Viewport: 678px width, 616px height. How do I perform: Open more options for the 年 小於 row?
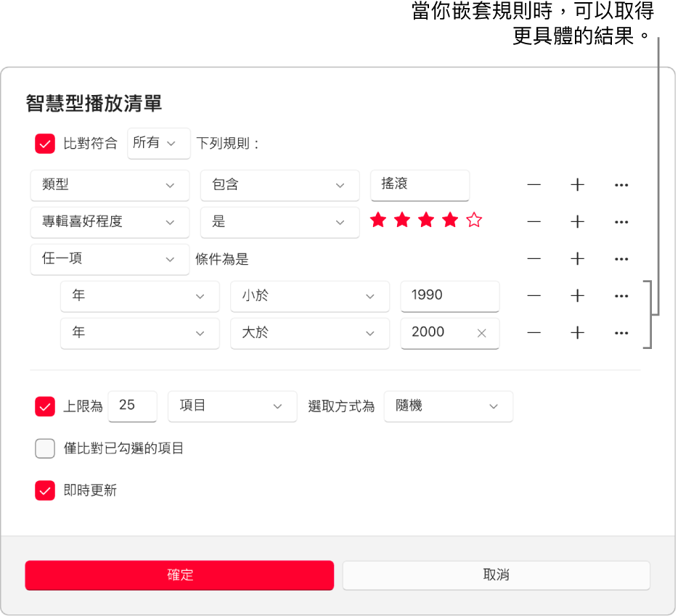(x=621, y=296)
